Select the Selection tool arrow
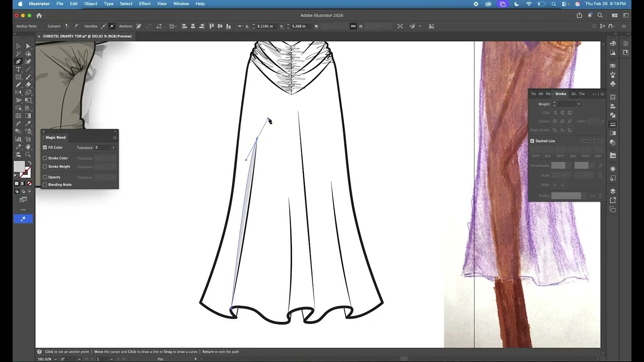The image size is (644, 362). point(19,46)
